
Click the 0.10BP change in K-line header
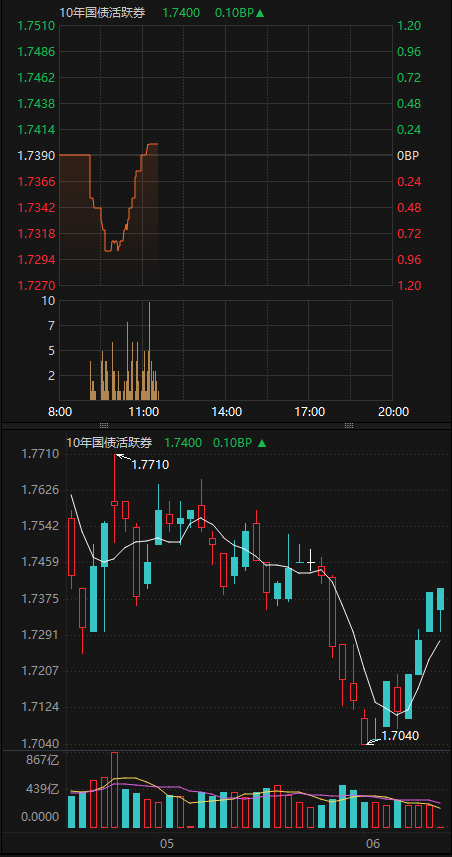(232, 443)
